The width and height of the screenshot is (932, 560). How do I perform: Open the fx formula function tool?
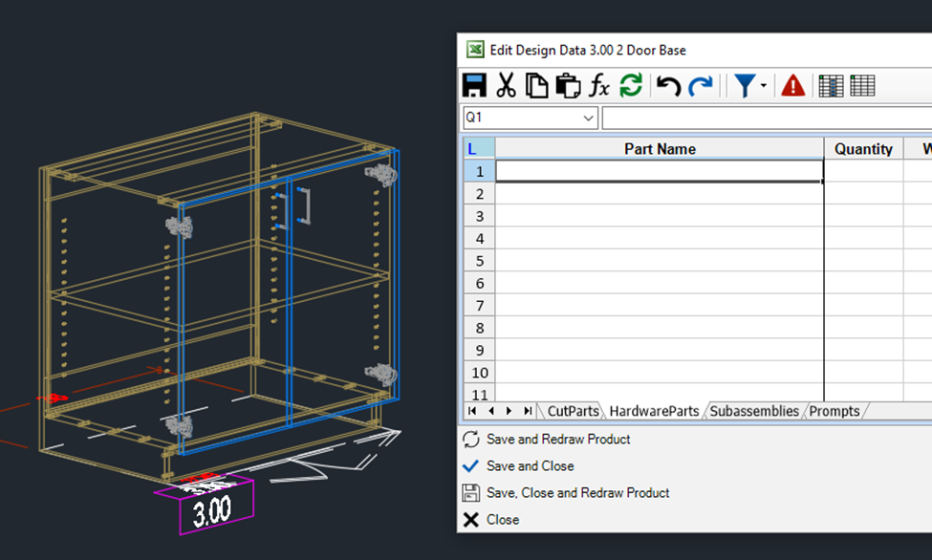(599, 86)
